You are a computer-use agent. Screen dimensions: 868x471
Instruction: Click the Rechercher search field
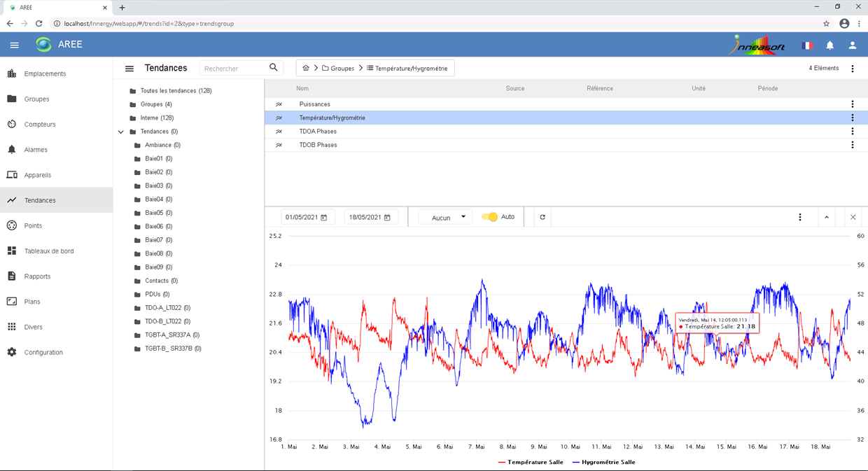pos(234,69)
